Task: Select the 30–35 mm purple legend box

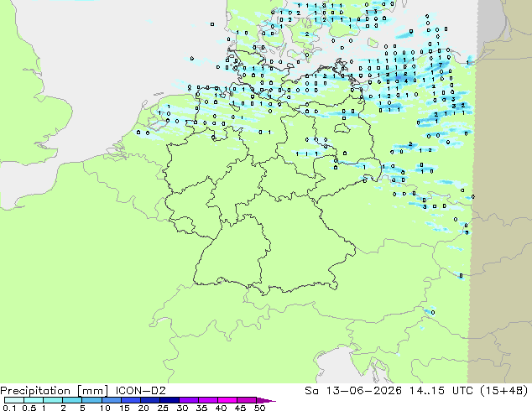Action: tap(189, 400)
